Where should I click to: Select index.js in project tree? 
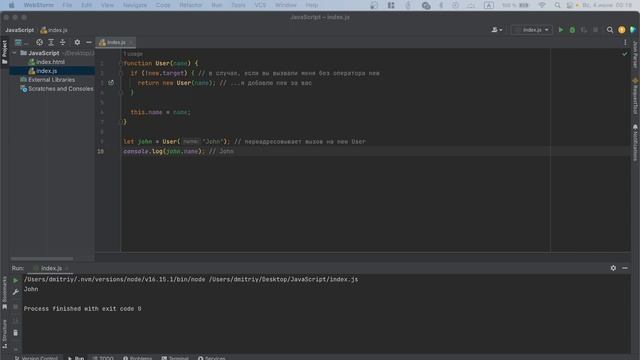click(52, 71)
